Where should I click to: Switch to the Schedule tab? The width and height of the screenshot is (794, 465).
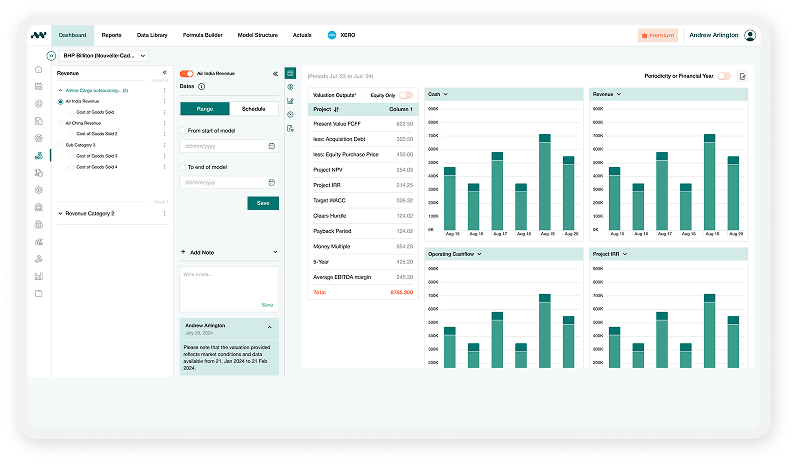pos(254,109)
